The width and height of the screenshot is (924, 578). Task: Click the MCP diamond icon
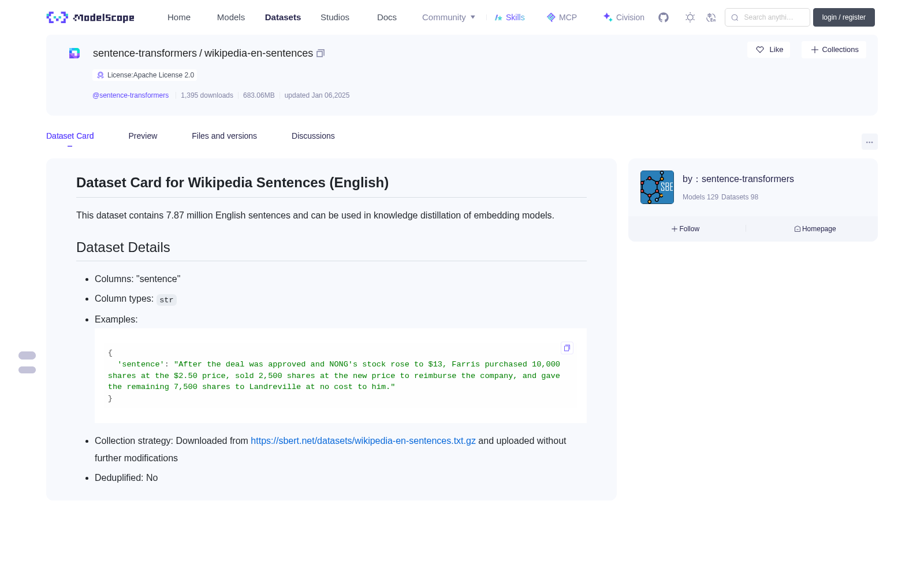551,17
